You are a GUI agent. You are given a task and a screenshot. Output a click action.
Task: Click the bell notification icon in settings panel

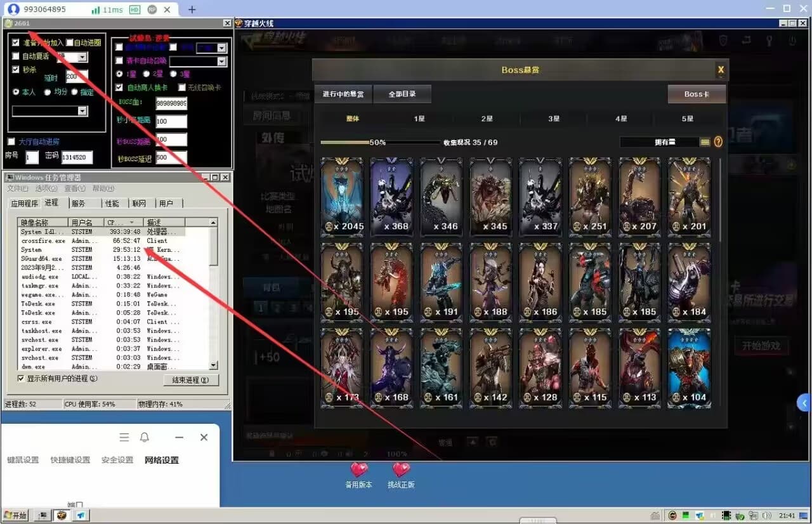(x=145, y=437)
